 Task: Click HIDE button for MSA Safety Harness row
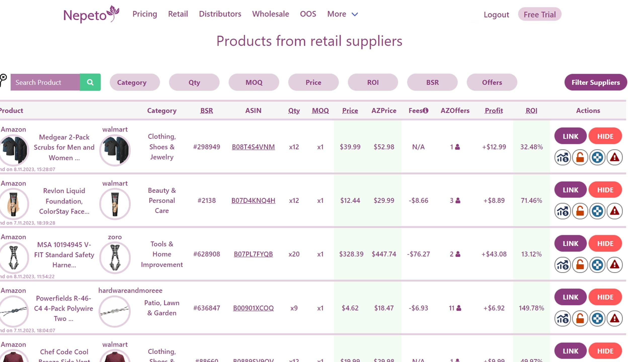coord(605,243)
